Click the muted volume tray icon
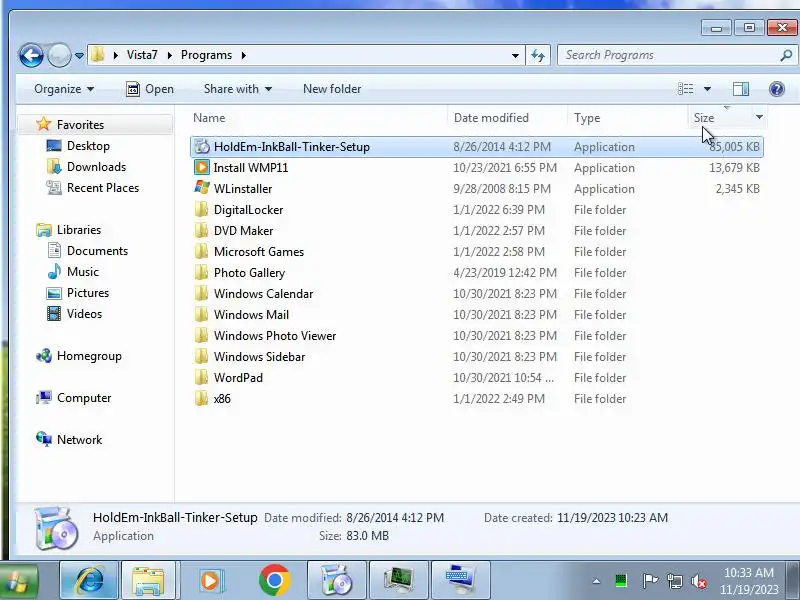 (698, 581)
